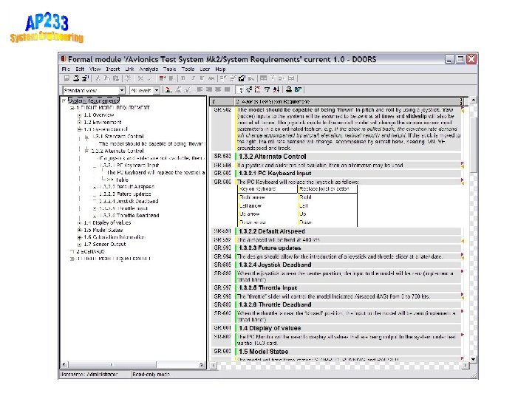This screenshot has height=399, width=532.
Task: Click the tree pane horizontal scrollbar thumb
Action: (112, 365)
